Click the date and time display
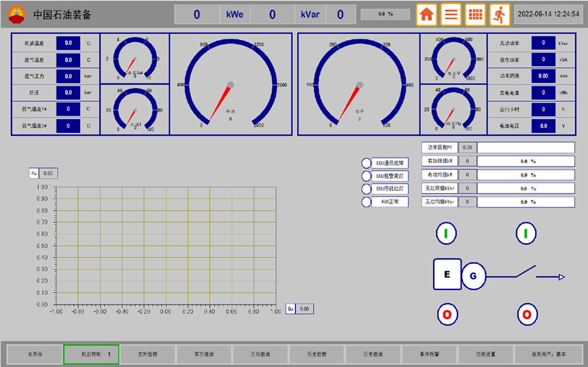Viewport: 588px width, 367px height. [549, 14]
